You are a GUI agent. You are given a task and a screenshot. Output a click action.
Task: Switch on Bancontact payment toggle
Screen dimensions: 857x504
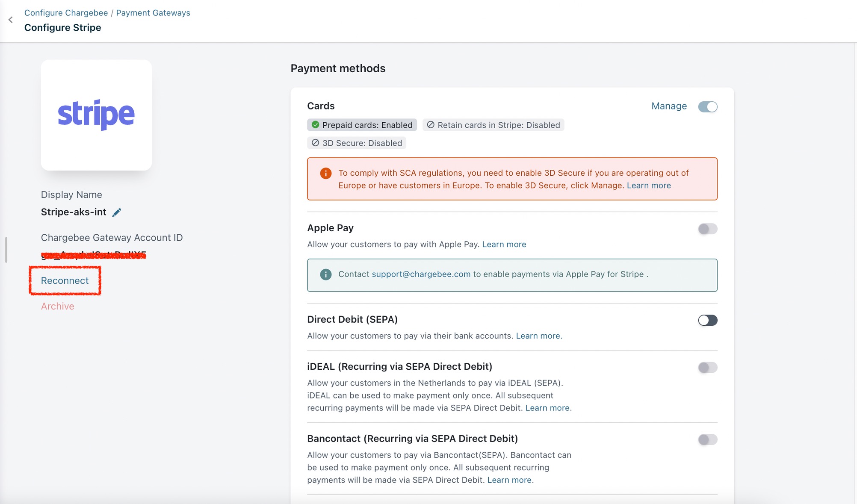pos(707,439)
